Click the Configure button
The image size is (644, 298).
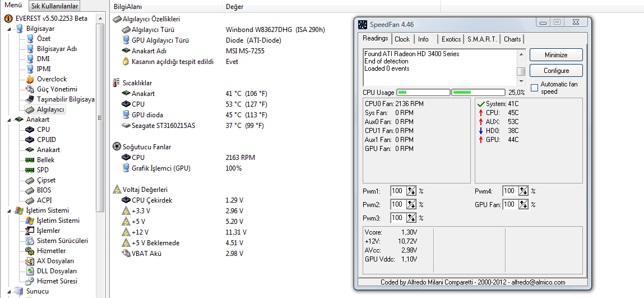(556, 70)
